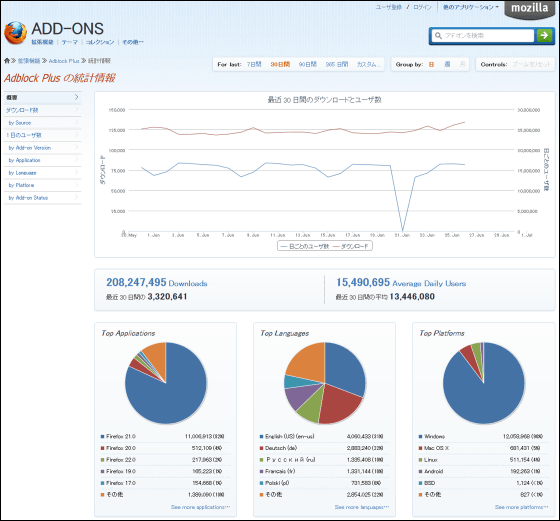560x521 pixels.
Task: Click See more applications link
Action: point(200,507)
